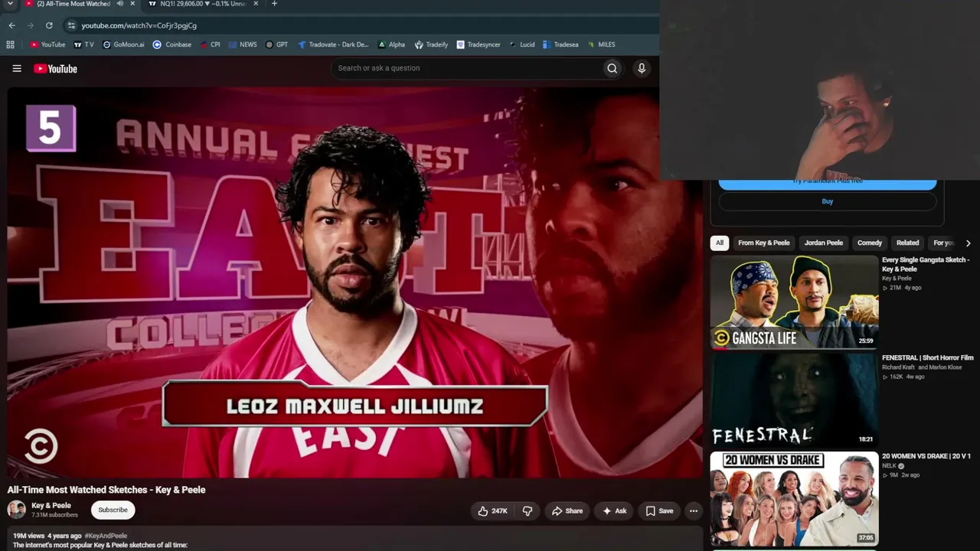980x551 pixels.
Task: Open the Tradeify bookmark
Action: coord(431,44)
